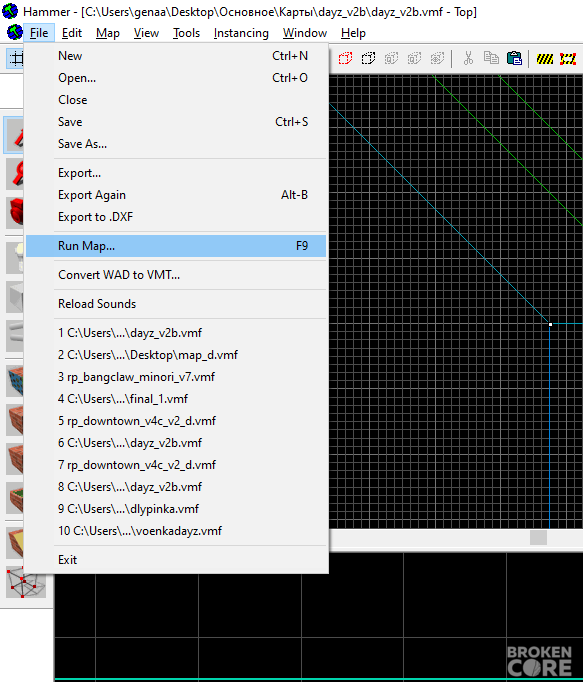Open recent file 1 dayz_v2b.vmf
Image resolution: width=583 pixels, height=682 pixels.
click(x=176, y=333)
